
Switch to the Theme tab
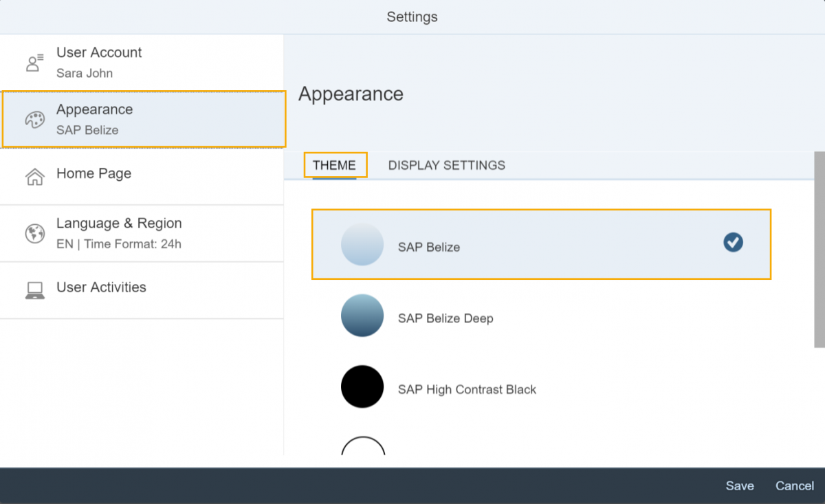[x=334, y=165]
